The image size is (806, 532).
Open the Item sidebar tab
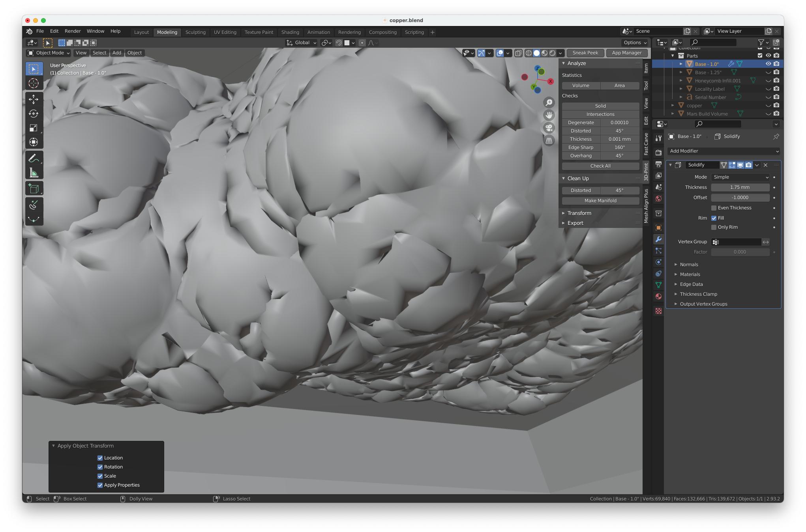(x=646, y=69)
